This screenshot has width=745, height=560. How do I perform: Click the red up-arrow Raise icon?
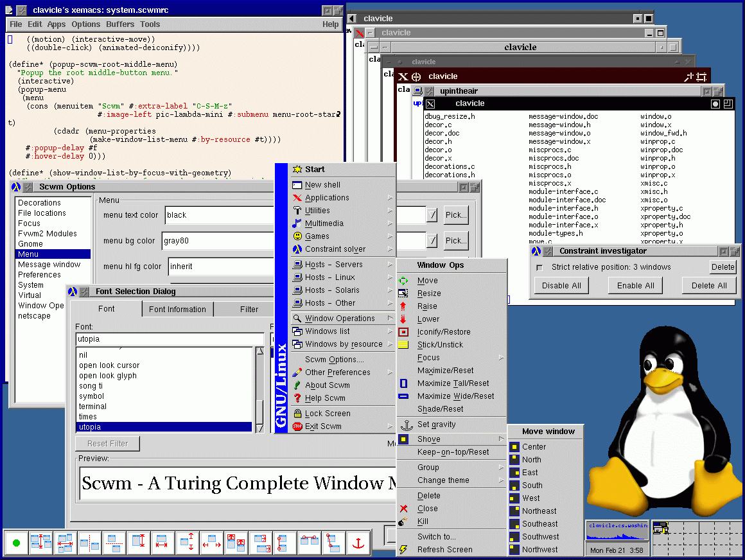click(x=403, y=306)
